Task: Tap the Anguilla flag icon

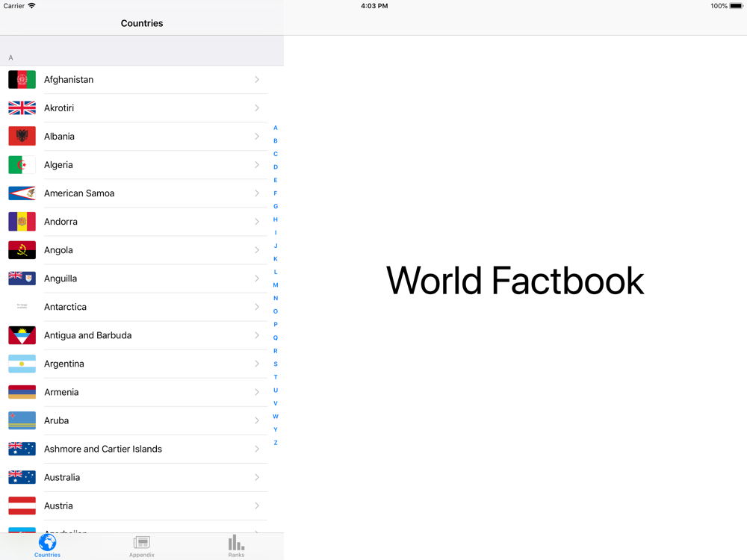Action: [22, 278]
